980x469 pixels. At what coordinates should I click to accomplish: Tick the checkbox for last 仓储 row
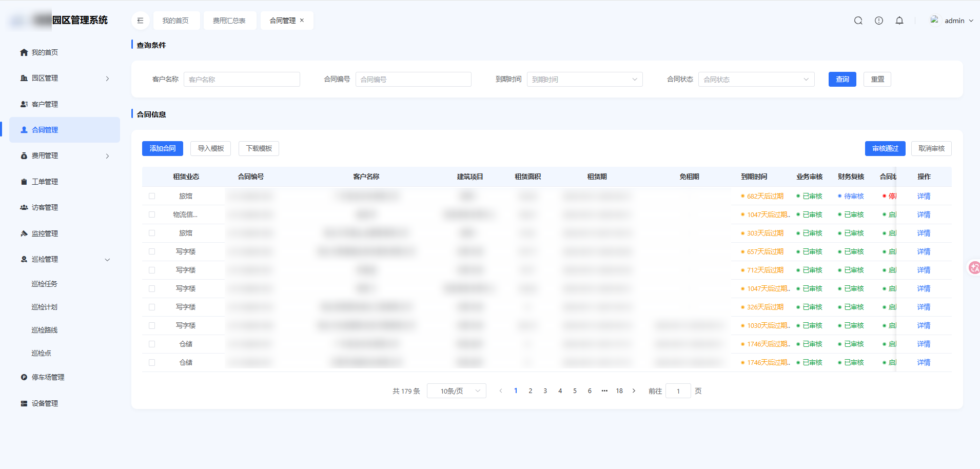[x=152, y=362]
